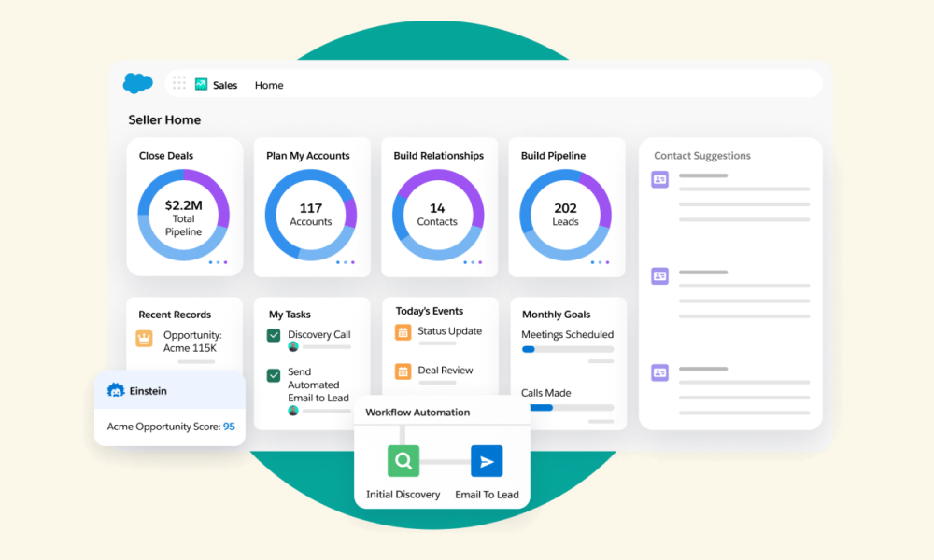Click the Contact Suggestions heading
Screen dimensions: 934x560
click(x=702, y=155)
